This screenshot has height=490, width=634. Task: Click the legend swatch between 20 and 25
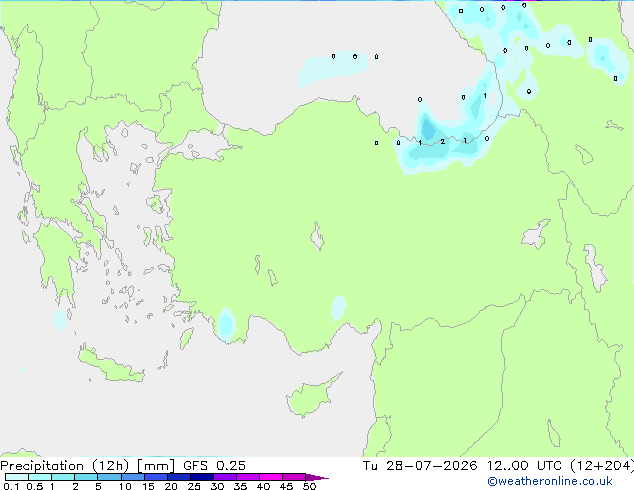pos(178,477)
